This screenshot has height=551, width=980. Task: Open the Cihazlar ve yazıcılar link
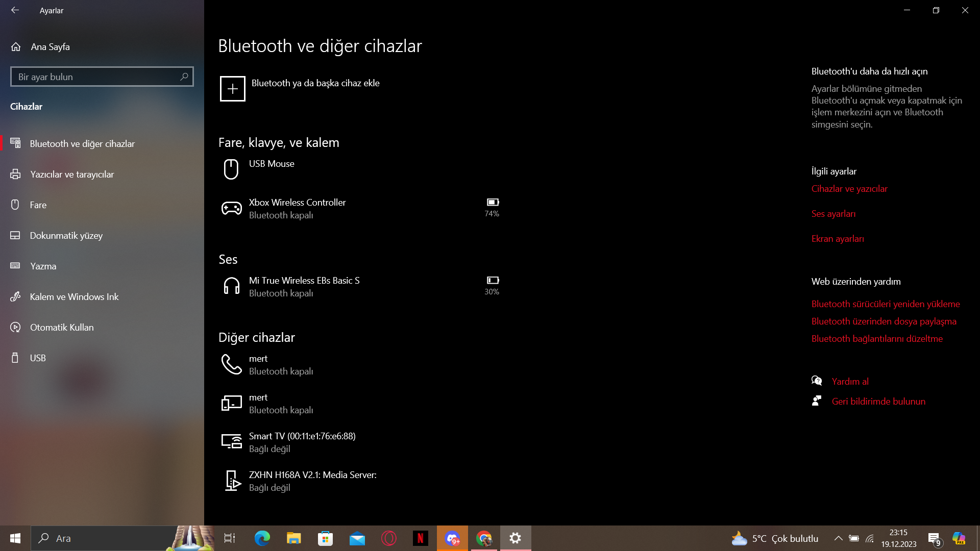pos(849,189)
